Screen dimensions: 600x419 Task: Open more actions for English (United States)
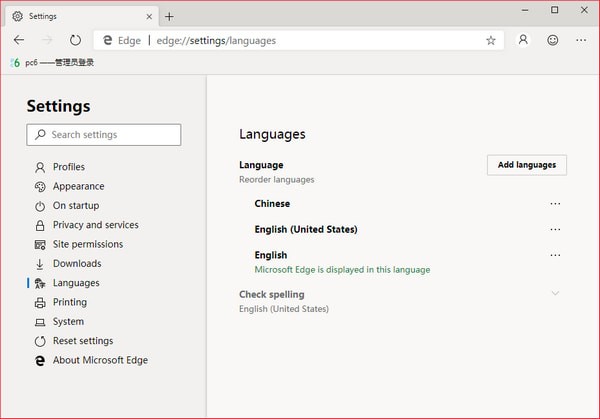pos(555,230)
